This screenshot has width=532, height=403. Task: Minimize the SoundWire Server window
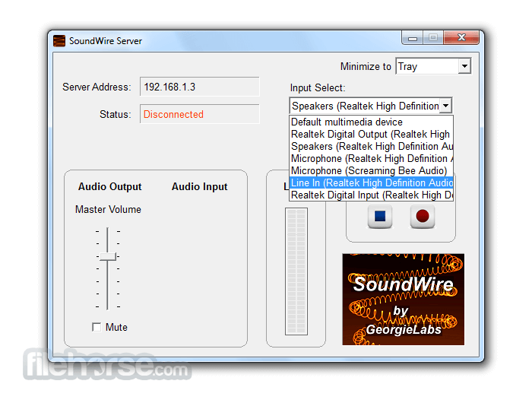pos(412,38)
